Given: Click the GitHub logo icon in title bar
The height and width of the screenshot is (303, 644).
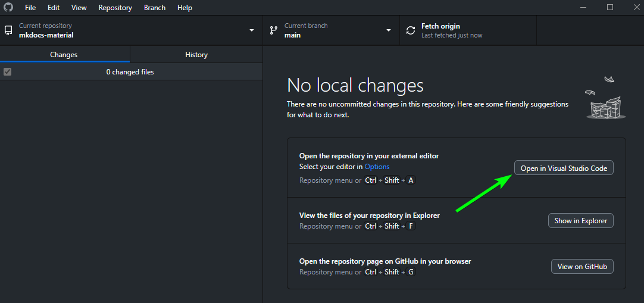Looking at the screenshot, I should [8, 8].
